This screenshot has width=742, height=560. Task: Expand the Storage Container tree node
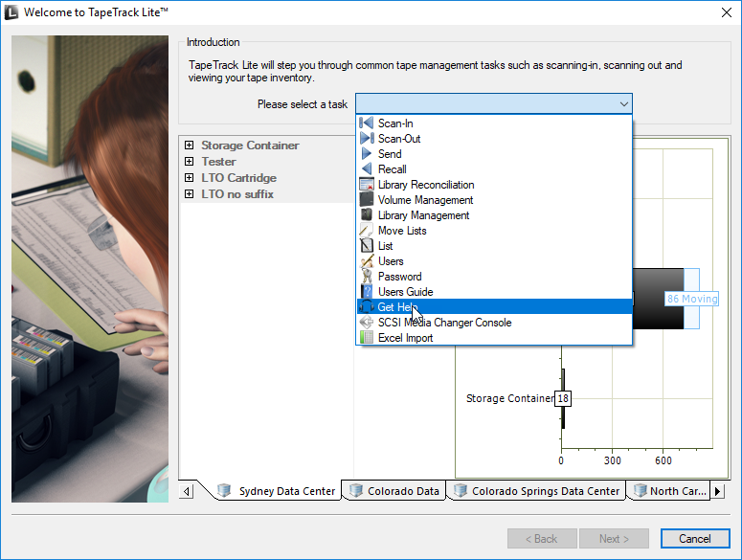click(189, 146)
